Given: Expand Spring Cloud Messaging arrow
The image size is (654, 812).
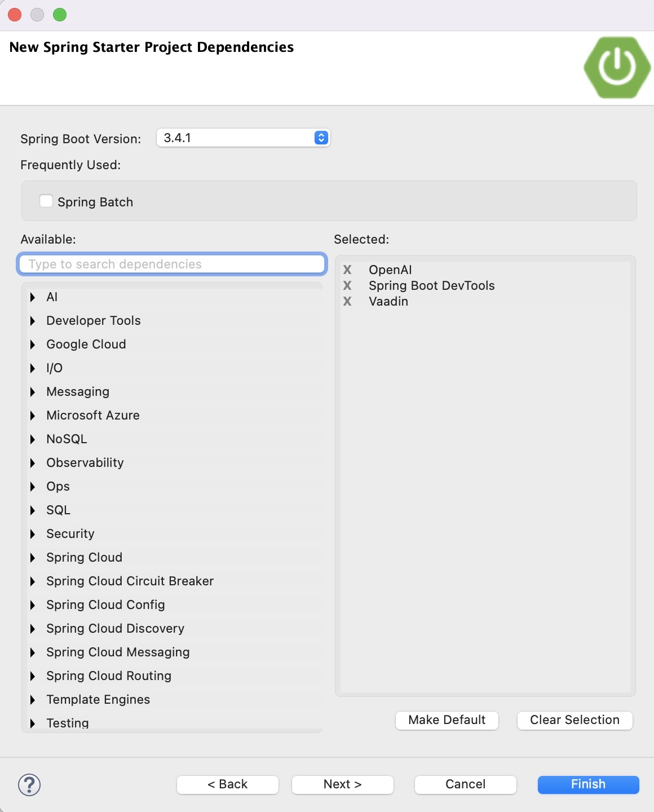Looking at the screenshot, I should click(33, 652).
